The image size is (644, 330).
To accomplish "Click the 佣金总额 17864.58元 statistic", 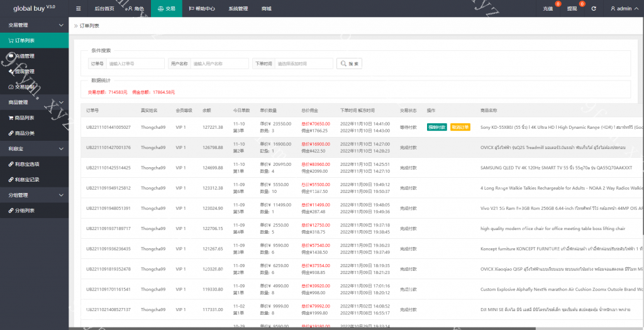I will click(x=153, y=92).
